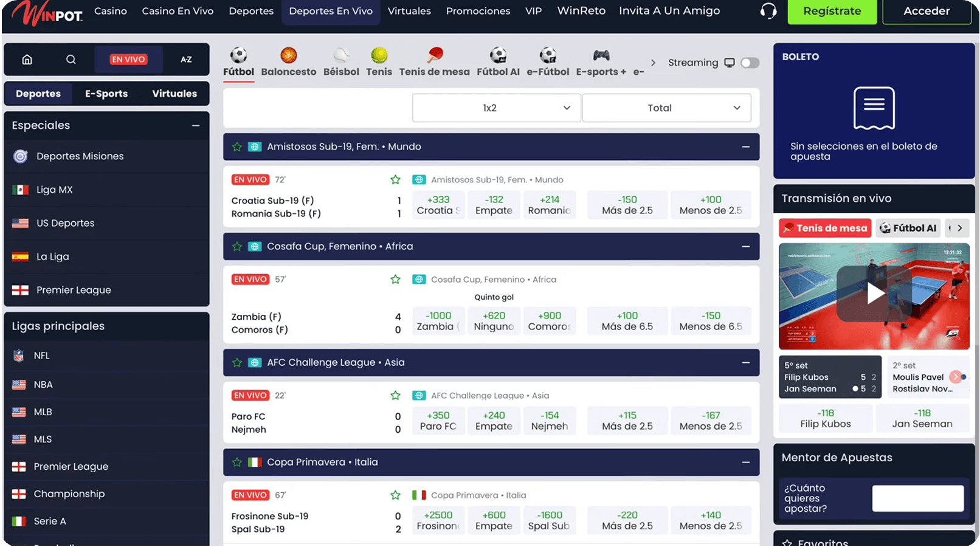Collapse the Amistosos Sub-19 section
The image size is (980, 547).
click(746, 147)
